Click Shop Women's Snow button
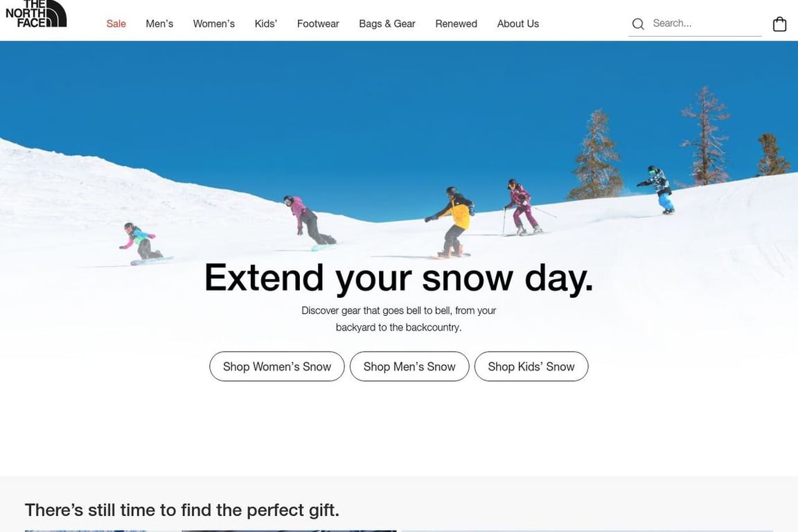Image resolution: width=798 pixels, height=532 pixels. tap(277, 366)
